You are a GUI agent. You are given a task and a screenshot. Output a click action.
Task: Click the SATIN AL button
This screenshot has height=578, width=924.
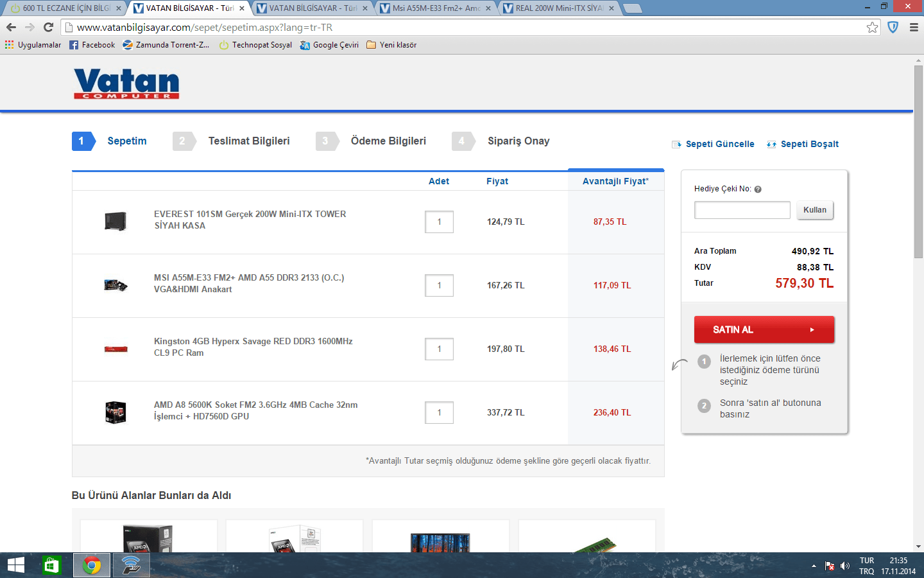764,329
